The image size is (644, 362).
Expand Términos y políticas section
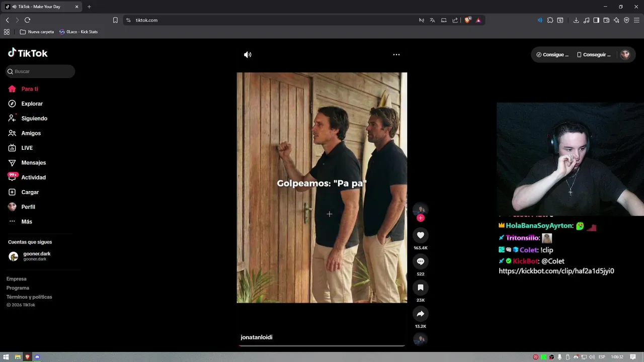coord(29,297)
